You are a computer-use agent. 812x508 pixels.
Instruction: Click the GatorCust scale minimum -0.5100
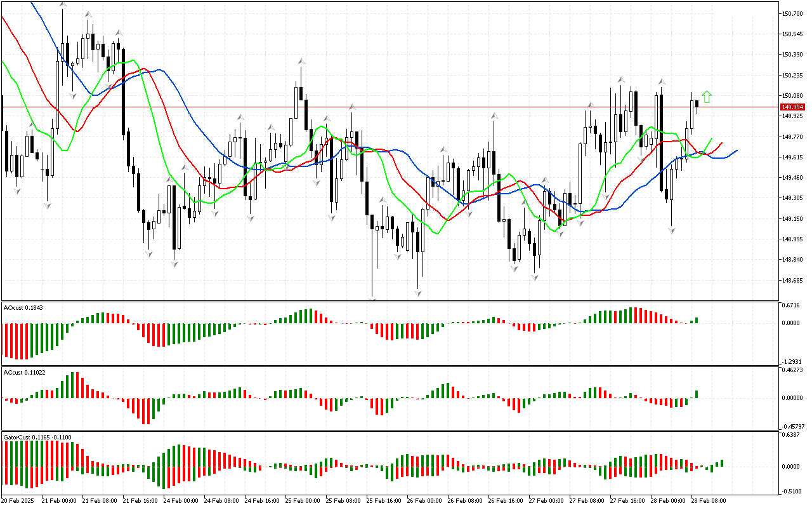pos(792,491)
